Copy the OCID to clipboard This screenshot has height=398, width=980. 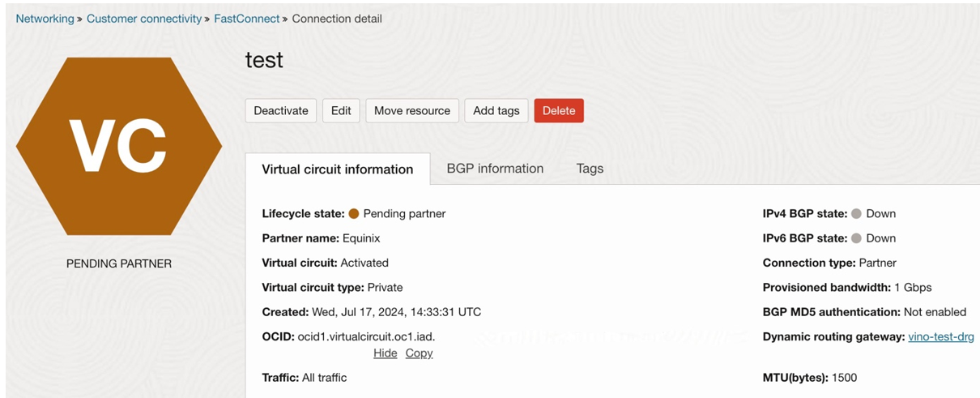(x=419, y=353)
